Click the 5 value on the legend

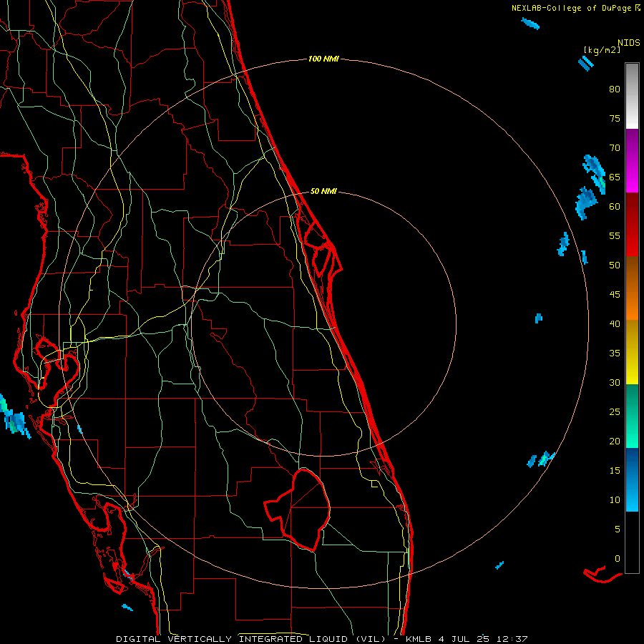tap(618, 529)
